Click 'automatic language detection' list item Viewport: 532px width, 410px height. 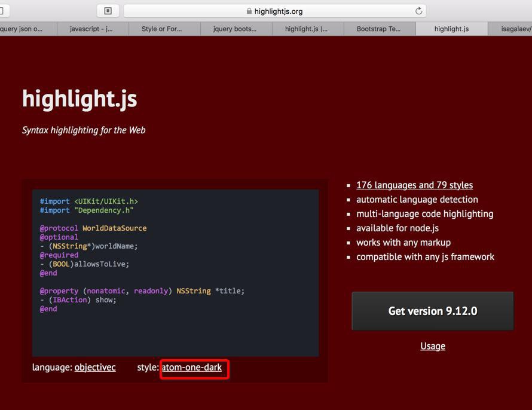tap(417, 200)
